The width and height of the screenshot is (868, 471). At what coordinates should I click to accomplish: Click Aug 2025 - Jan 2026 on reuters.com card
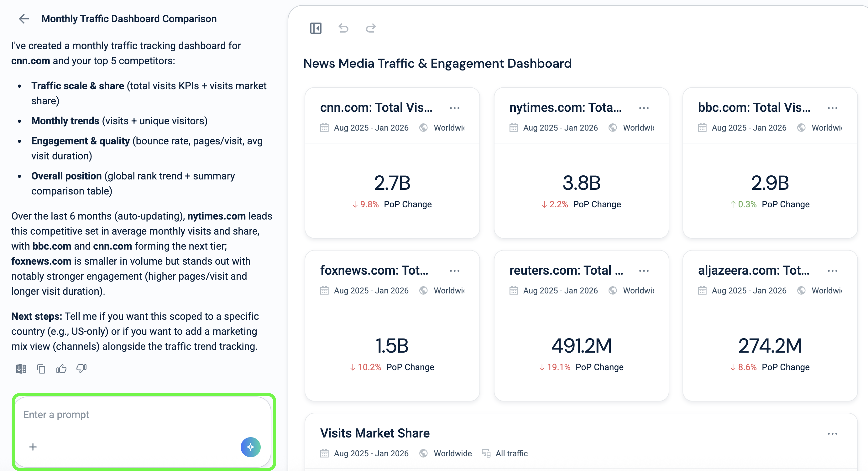560,291
